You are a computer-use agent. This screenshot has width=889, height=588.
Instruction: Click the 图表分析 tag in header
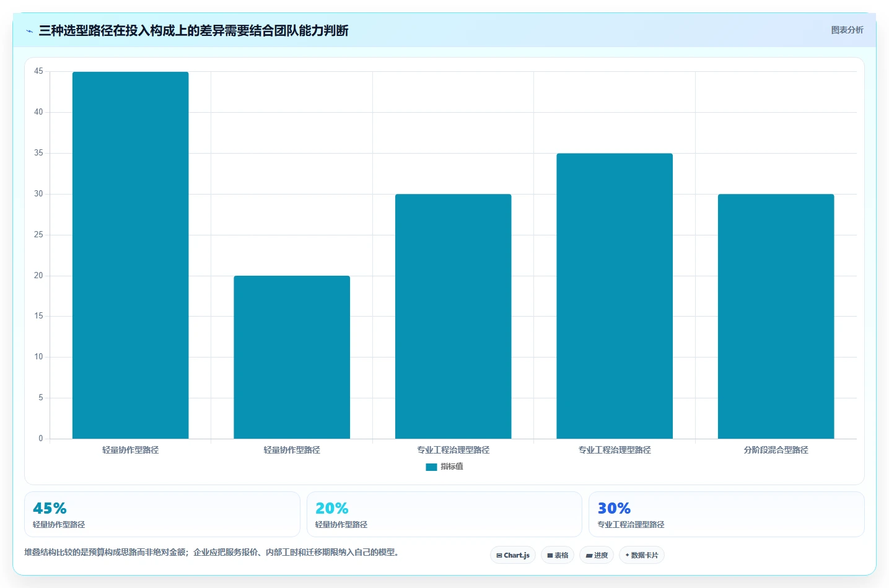(847, 30)
